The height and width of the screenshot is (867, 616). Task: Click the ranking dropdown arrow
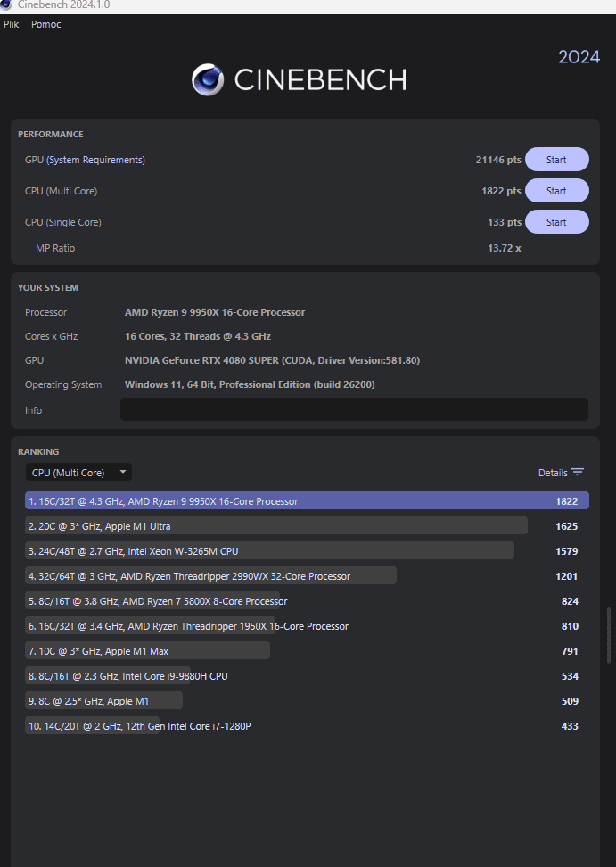(x=123, y=472)
